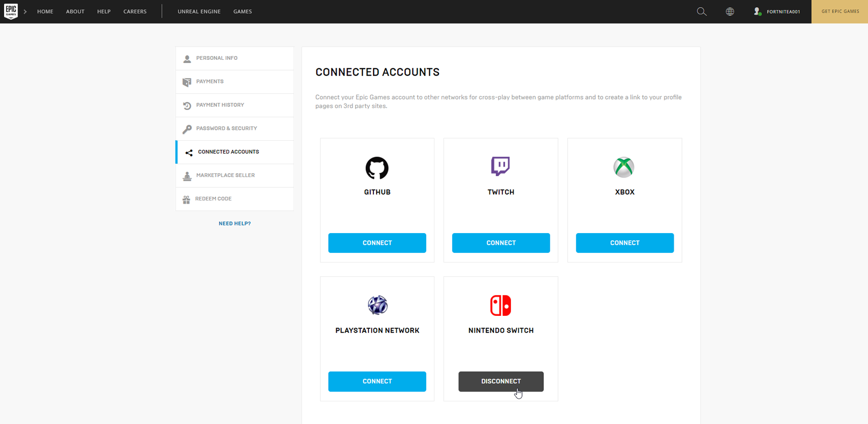Open the FORTNITEA001 account menu
868x424 pixels.
(783, 12)
